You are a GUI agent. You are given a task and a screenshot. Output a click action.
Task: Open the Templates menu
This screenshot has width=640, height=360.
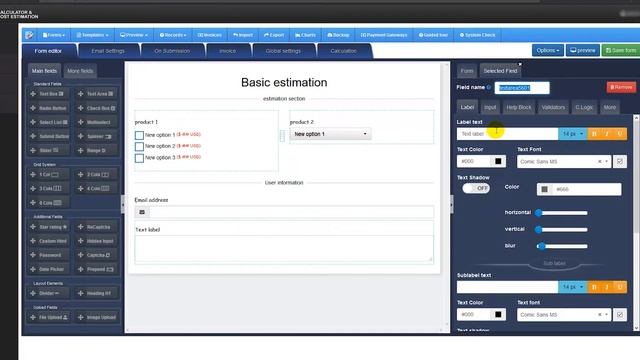point(93,35)
